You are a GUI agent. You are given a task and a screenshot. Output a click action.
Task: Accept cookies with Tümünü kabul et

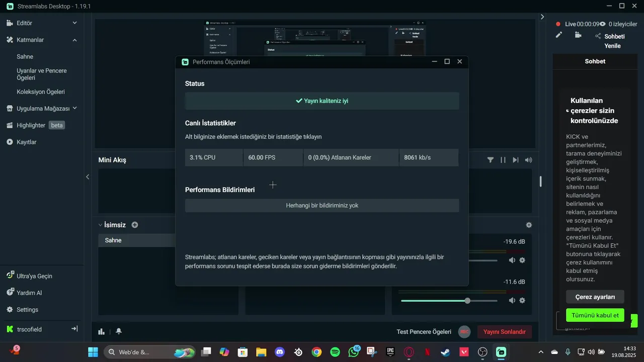[x=595, y=315]
